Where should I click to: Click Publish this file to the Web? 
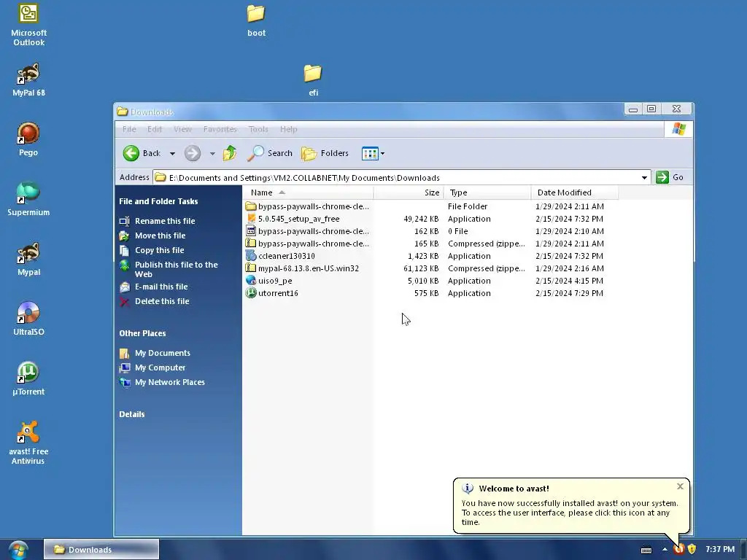coord(177,270)
